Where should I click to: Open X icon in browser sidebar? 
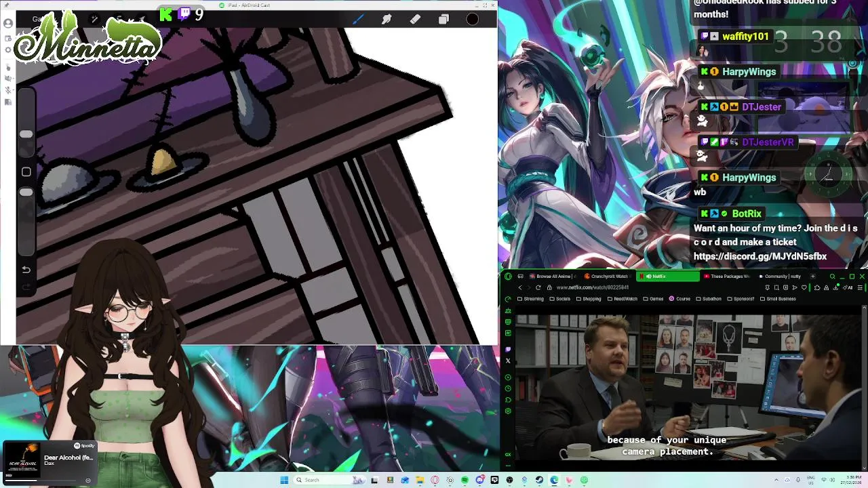(x=508, y=361)
